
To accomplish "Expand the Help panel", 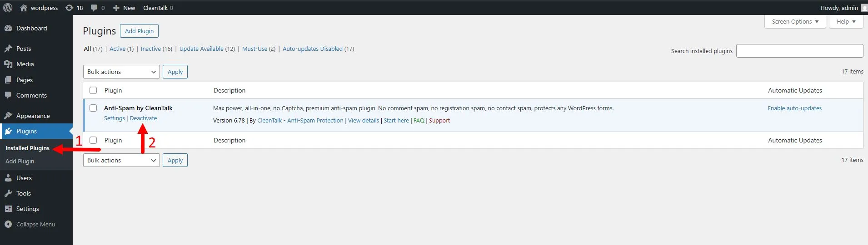I will (846, 21).
